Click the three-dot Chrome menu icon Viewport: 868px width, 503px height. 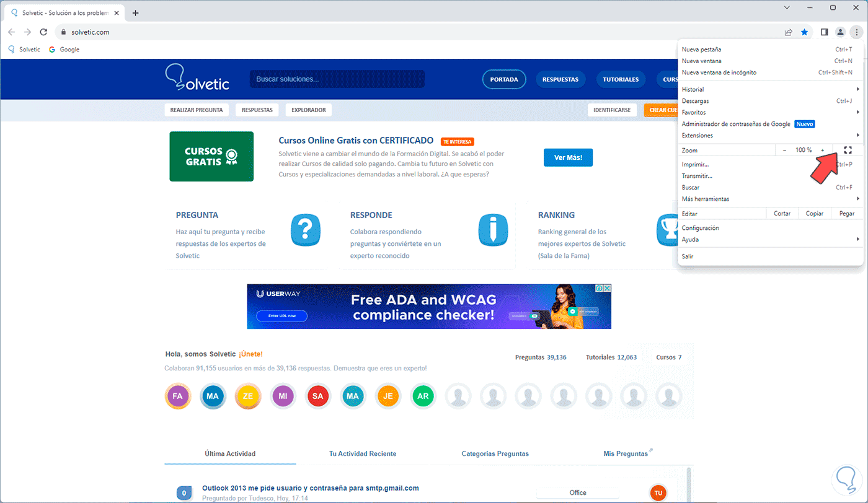[x=856, y=32]
